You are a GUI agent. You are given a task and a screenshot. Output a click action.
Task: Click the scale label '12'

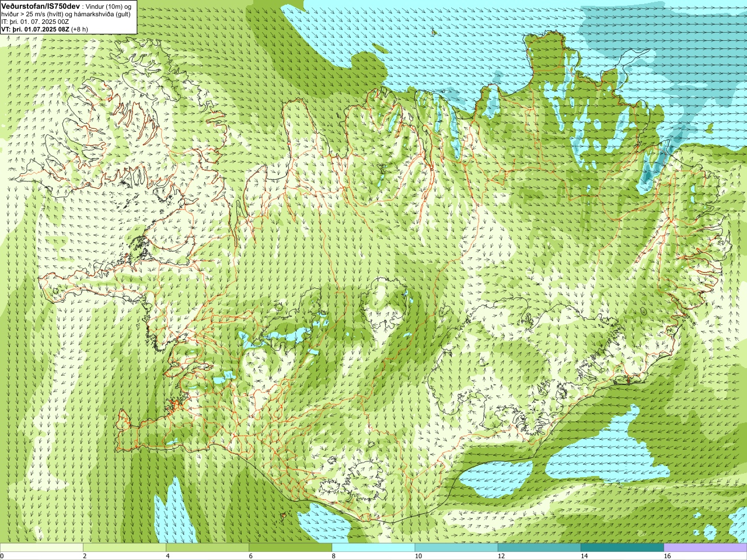pyautogui.click(x=501, y=556)
